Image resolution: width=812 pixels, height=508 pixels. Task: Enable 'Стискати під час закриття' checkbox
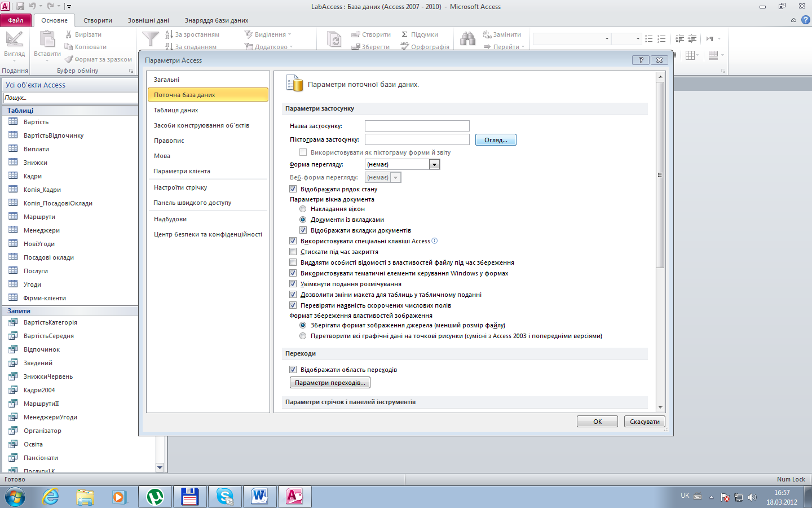point(293,252)
